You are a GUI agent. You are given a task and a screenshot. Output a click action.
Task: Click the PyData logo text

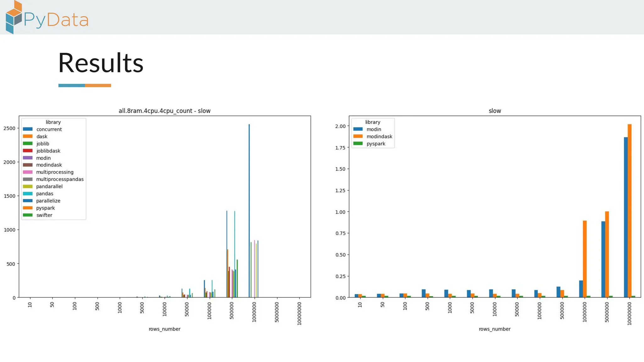click(56, 20)
